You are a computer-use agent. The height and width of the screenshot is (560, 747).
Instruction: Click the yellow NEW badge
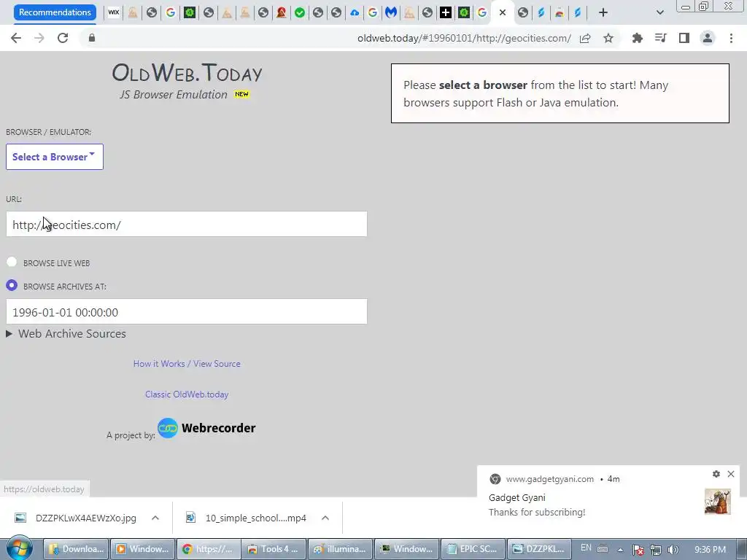[241, 94]
